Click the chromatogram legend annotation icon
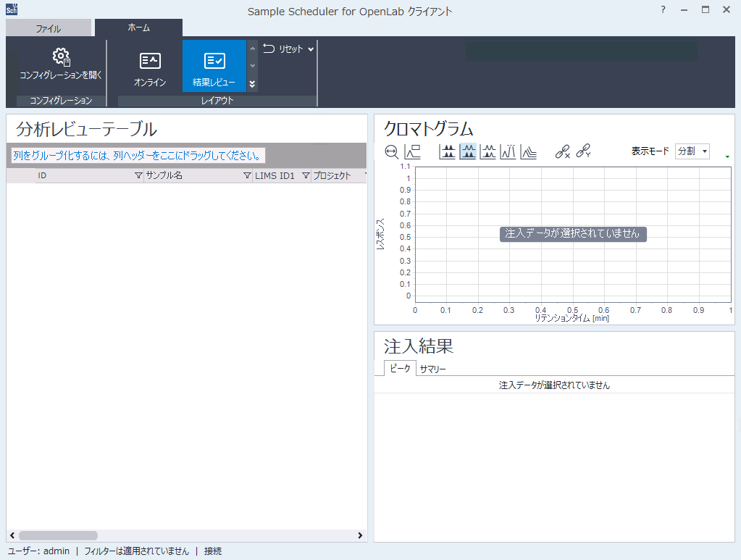The height and width of the screenshot is (560, 741). (413, 151)
